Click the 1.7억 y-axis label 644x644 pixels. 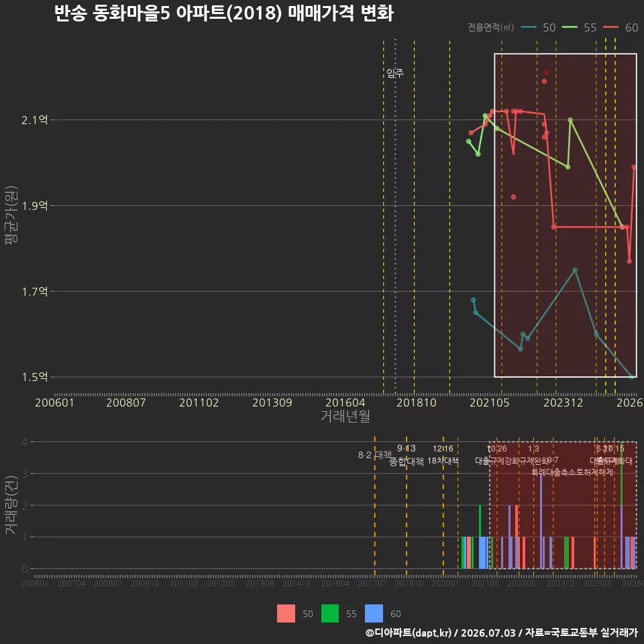click(x=35, y=292)
